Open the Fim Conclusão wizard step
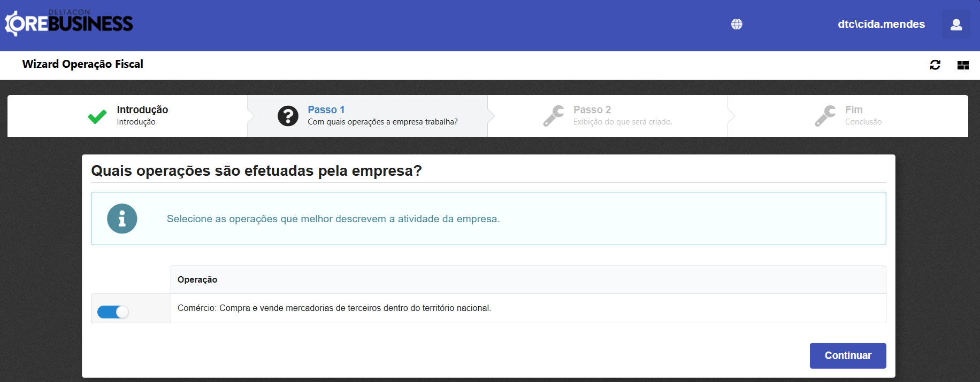 tap(854, 110)
